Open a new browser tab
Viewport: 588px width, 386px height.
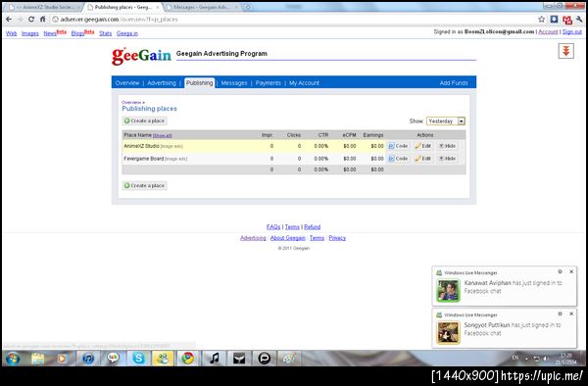tap(248, 7)
